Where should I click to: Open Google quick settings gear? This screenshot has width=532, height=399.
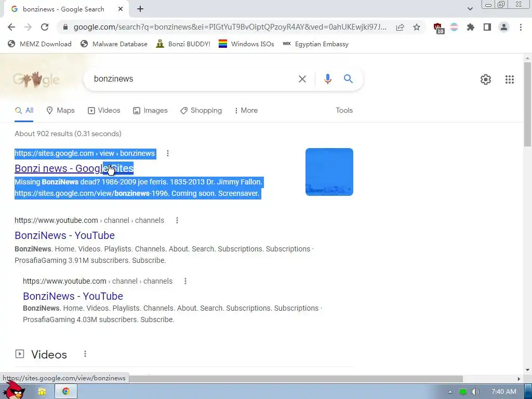click(486, 79)
